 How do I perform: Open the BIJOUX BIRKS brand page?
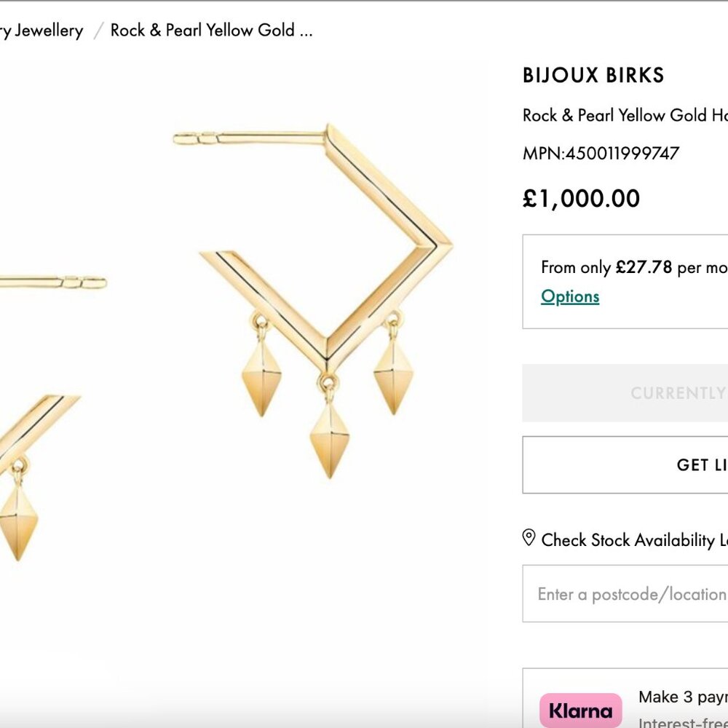coord(594,76)
